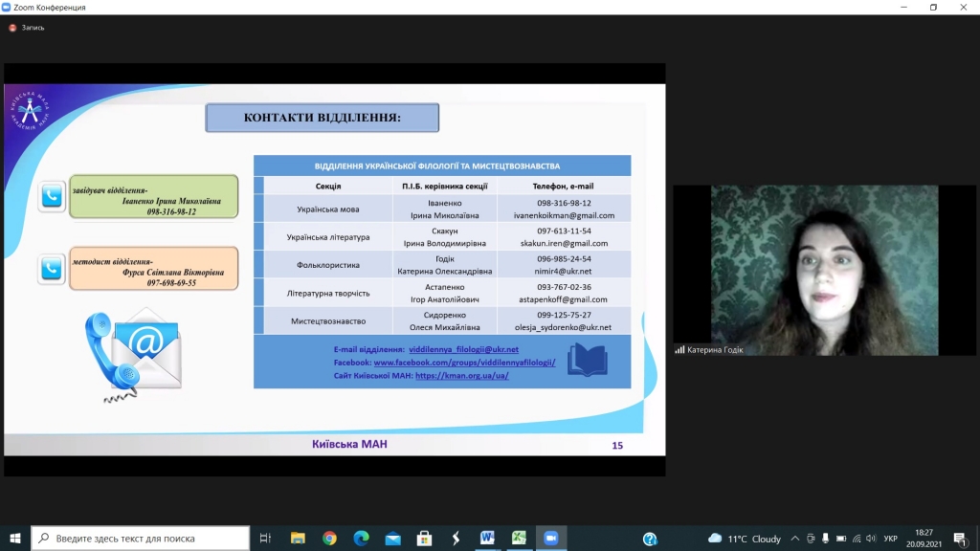Open File Explorer from the taskbar
The image size is (980, 551).
(298, 539)
